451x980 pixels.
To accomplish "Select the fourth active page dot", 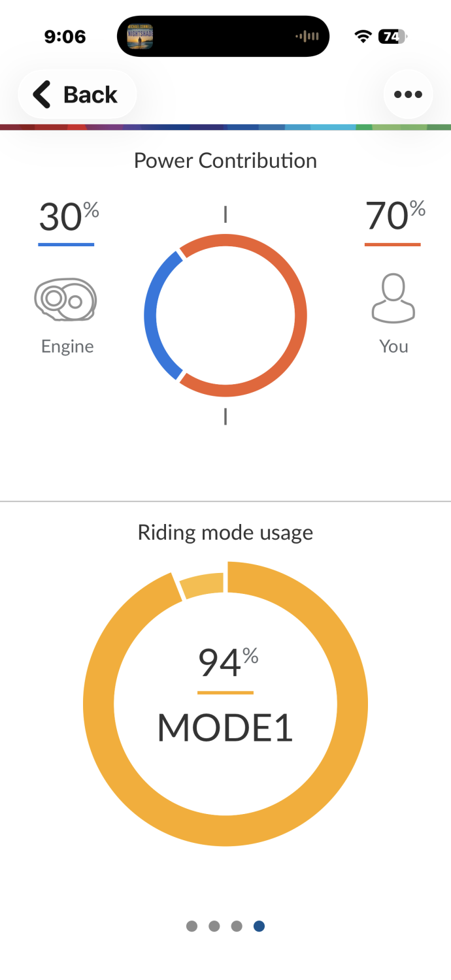I will (259, 926).
